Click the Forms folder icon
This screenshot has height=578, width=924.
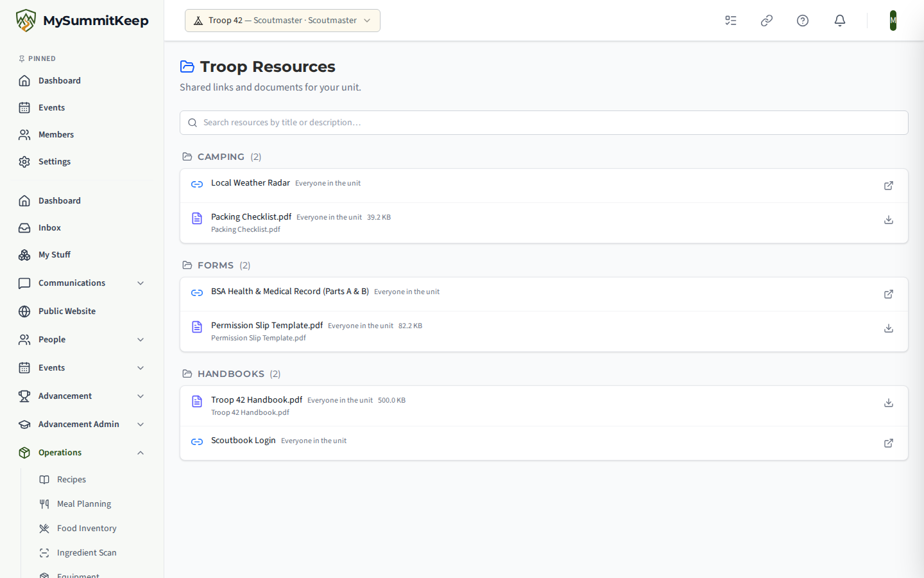coord(187,265)
